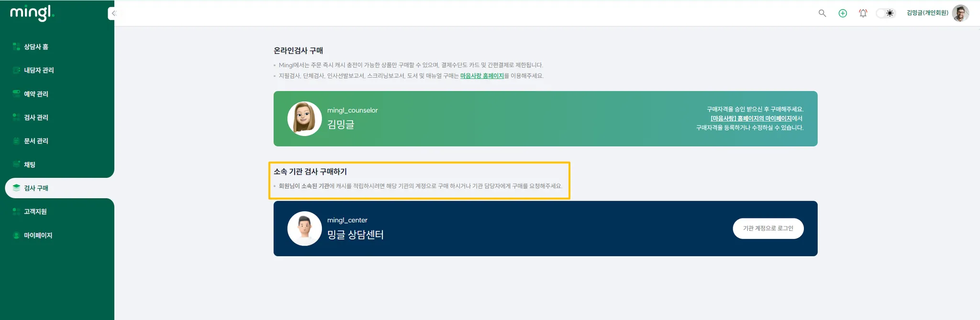Click the 문서 관리 sidebar icon
Screen dimensions: 980x320
point(16,141)
